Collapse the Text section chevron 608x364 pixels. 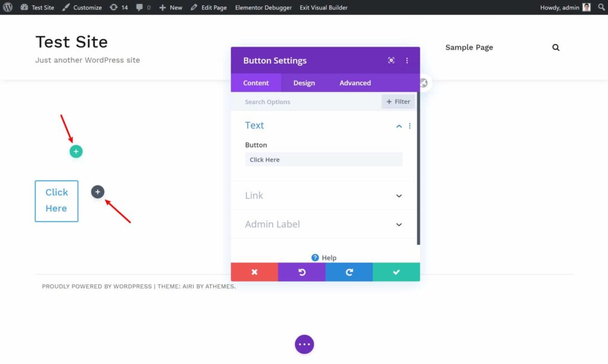tap(399, 126)
